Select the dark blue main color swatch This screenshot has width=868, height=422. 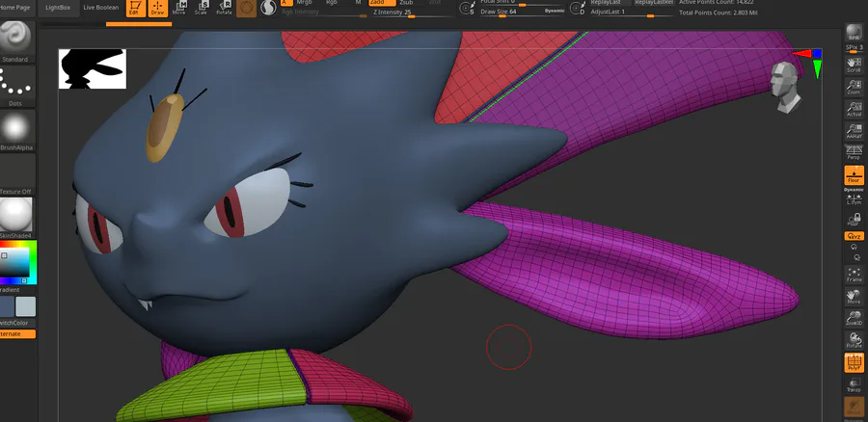6,306
